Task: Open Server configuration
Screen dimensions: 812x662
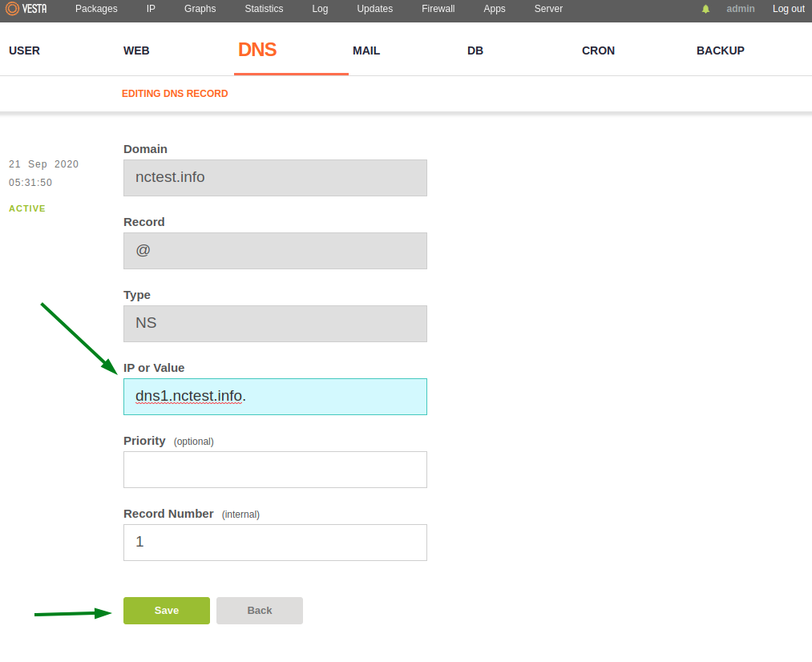Action: [x=548, y=9]
